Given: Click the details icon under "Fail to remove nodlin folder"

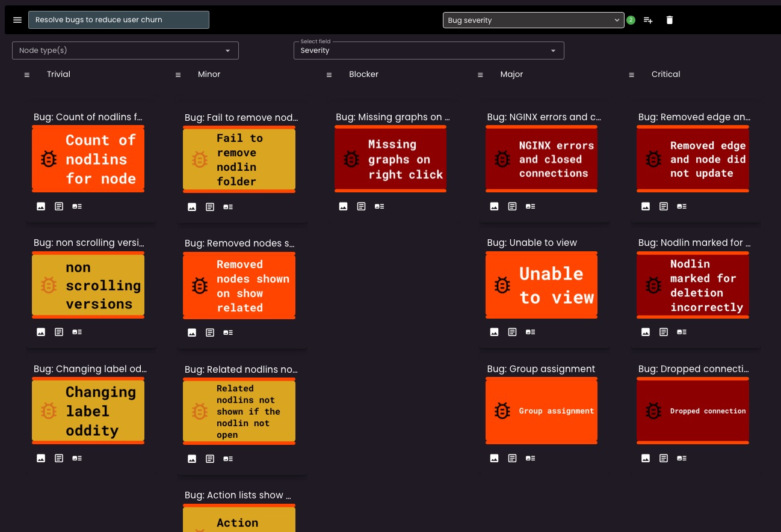Looking at the screenshot, I should point(228,207).
